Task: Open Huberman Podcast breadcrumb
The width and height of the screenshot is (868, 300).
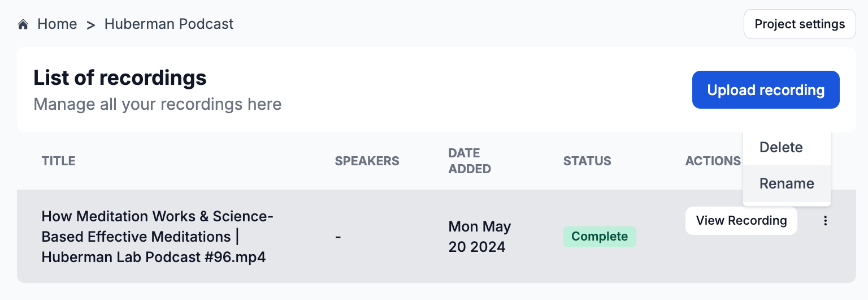Action: pos(168,24)
